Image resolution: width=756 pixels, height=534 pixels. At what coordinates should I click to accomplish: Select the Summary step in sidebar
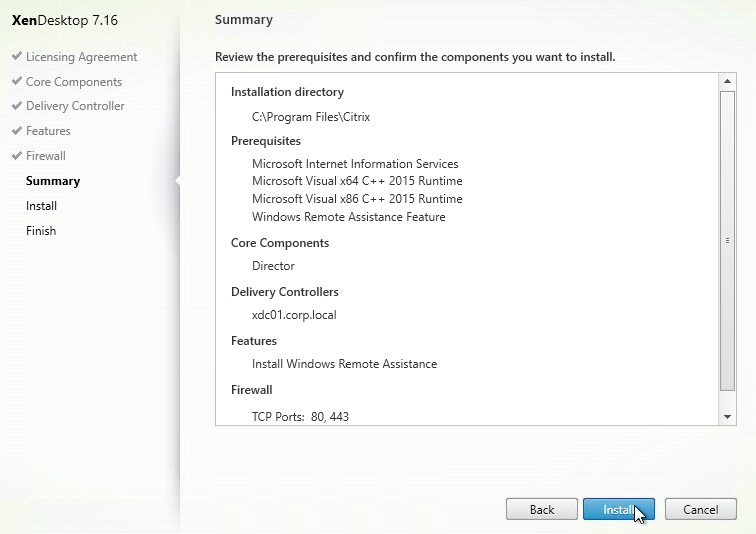point(53,181)
